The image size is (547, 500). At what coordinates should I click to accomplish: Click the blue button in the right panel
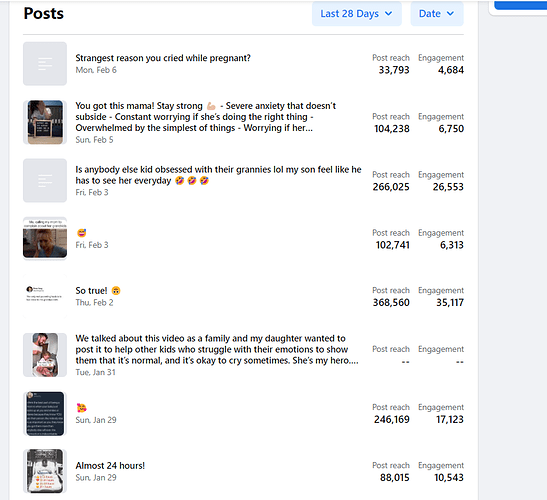click(x=520, y=5)
